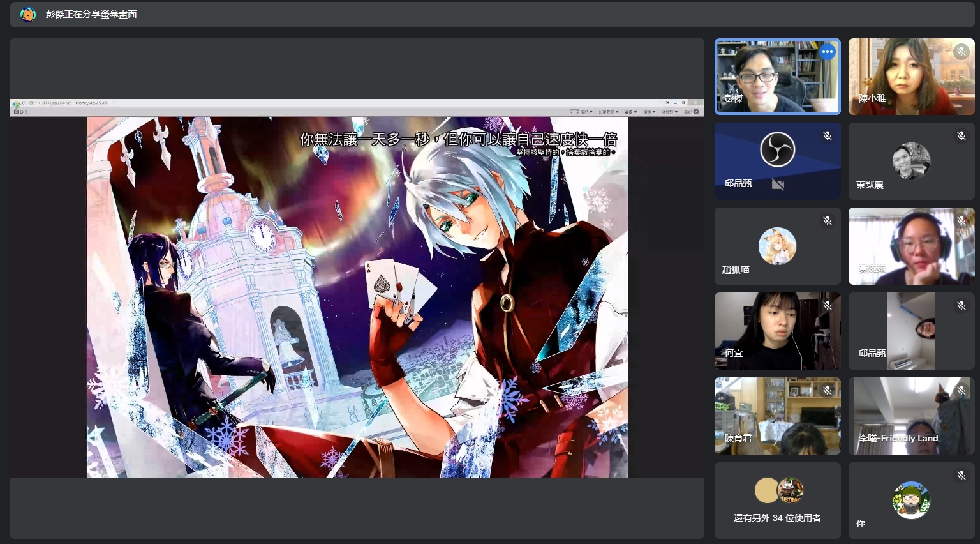Click muted mic icon on 李曦-Friendly Land's tile
This screenshot has width=980, height=544.
click(x=961, y=391)
